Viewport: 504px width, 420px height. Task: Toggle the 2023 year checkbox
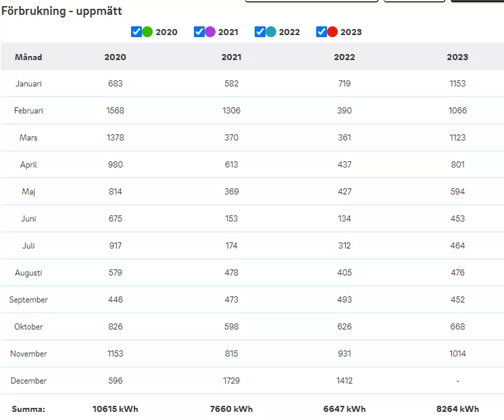click(322, 32)
